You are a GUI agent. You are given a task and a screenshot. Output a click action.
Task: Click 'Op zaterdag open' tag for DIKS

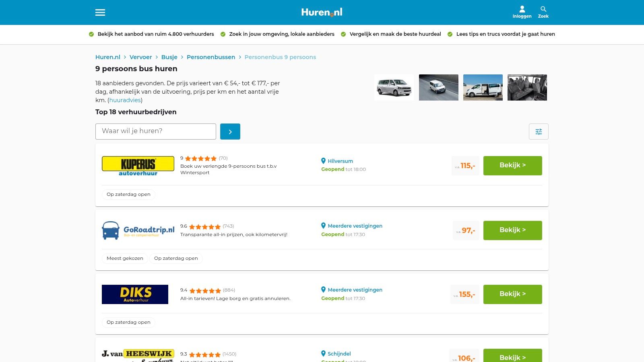tap(128, 323)
